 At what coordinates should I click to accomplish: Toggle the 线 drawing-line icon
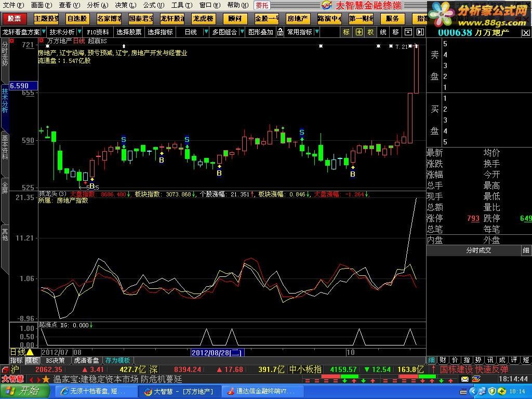point(383,32)
